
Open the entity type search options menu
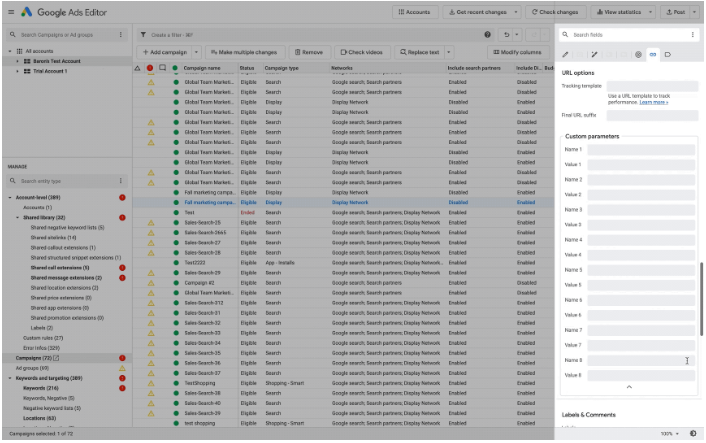pos(121,181)
